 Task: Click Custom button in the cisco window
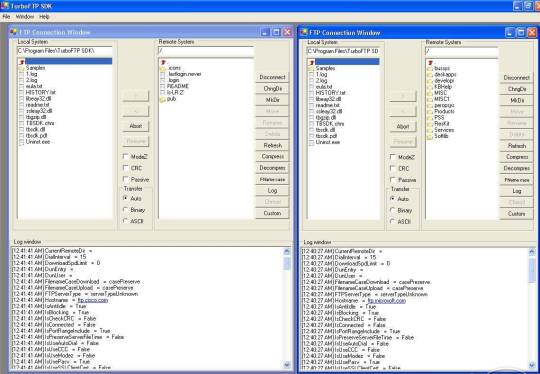(x=272, y=213)
